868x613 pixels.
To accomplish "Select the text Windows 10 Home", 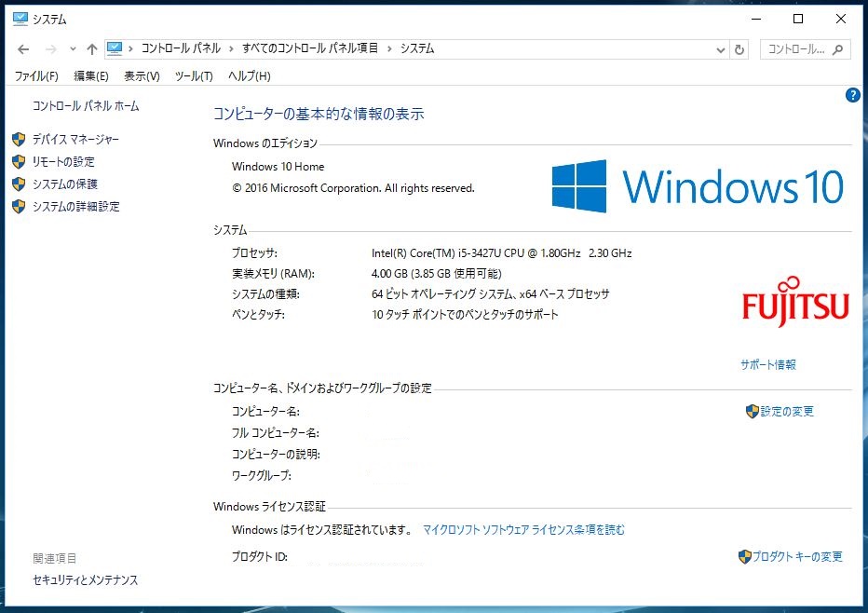I will pyautogui.click(x=278, y=167).
